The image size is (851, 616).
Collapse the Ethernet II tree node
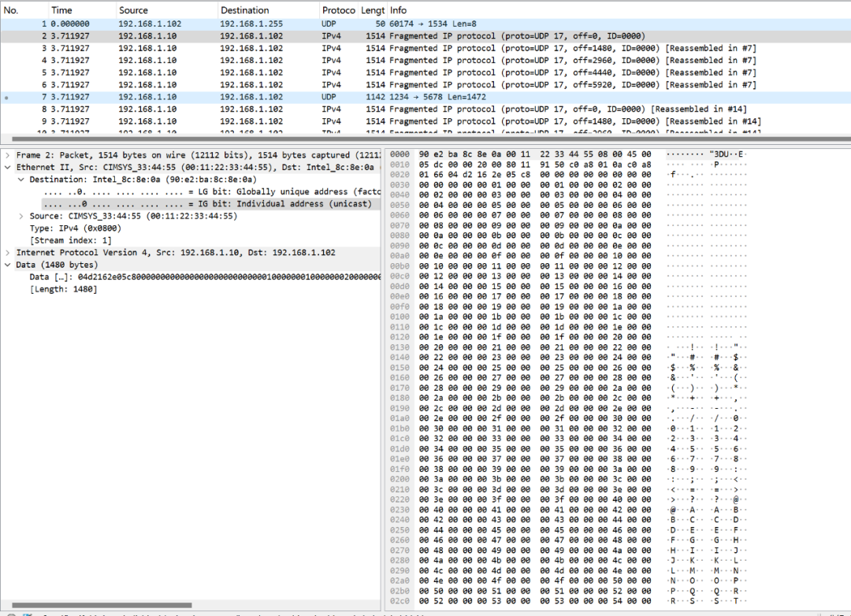8,167
